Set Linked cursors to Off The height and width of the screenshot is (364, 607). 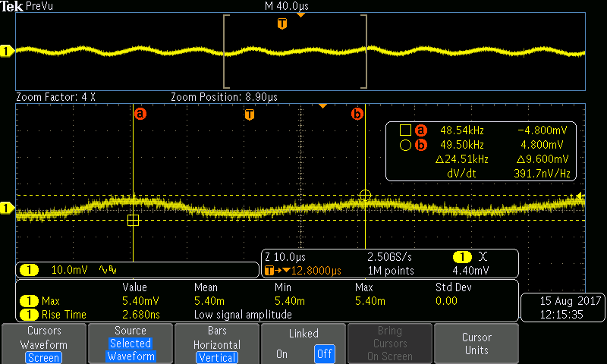pos(324,354)
